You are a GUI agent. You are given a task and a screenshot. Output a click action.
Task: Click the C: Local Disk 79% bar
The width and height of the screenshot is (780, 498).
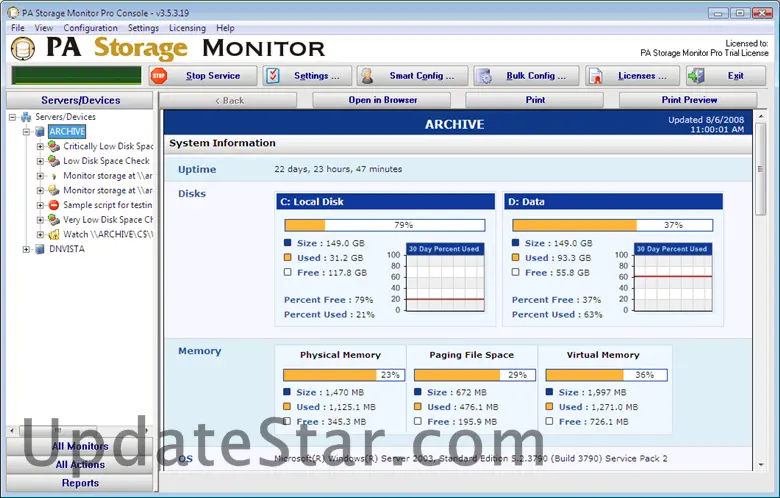click(385, 225)
